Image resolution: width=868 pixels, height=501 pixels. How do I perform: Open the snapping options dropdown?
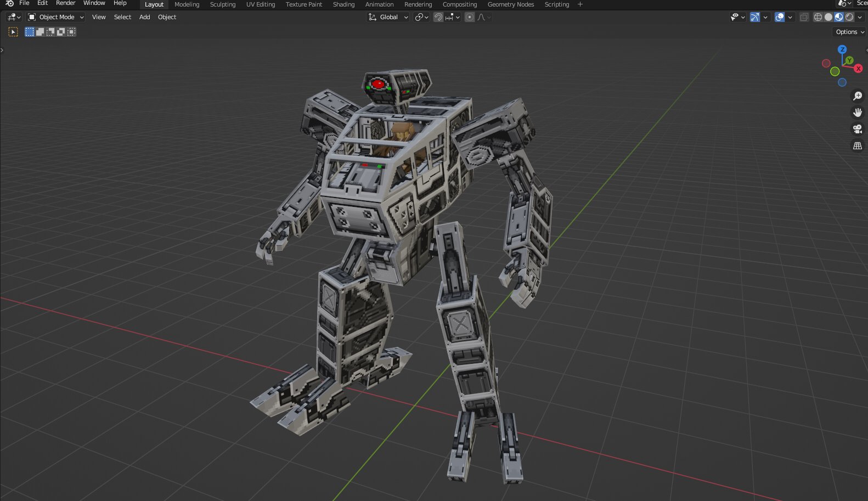[453, 17]
